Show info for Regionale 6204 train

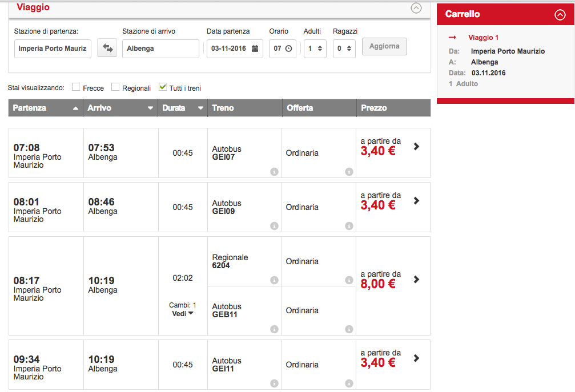(274, 280)
